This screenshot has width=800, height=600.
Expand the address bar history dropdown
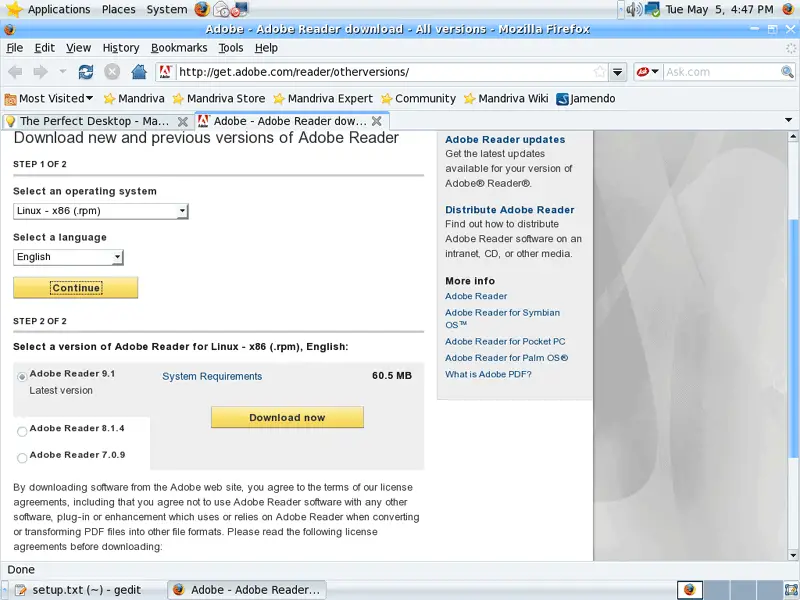point(617,72)
